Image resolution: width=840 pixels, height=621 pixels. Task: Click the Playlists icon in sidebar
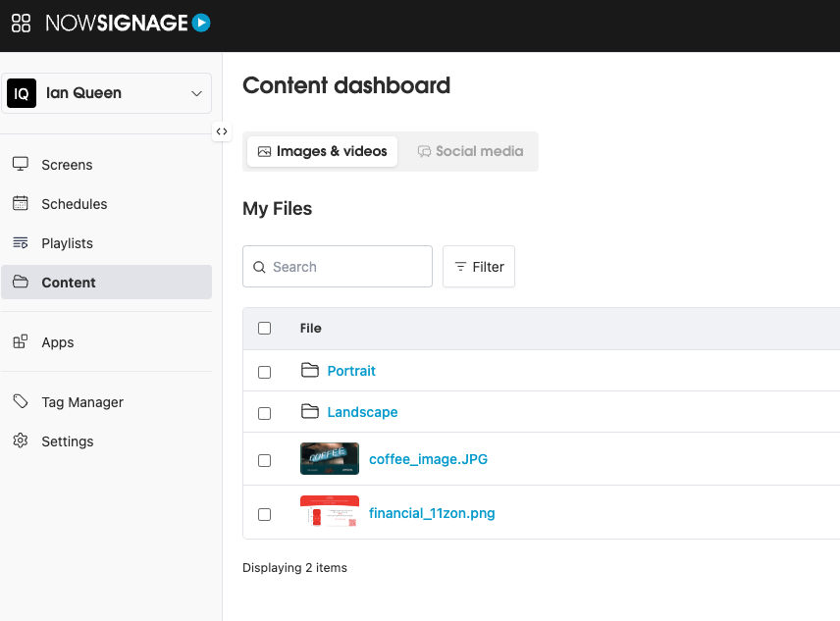[x=21, y=243]
